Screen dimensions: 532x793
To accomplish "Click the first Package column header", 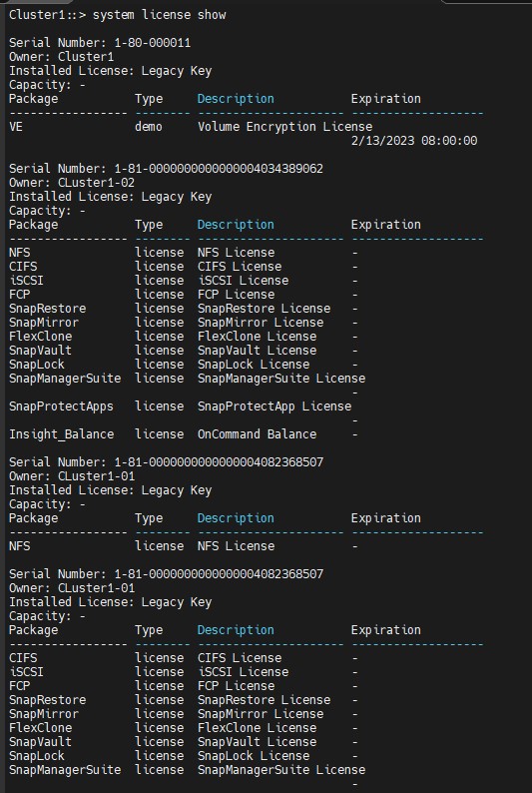I will pyautogui.click(x=33, y=99).
